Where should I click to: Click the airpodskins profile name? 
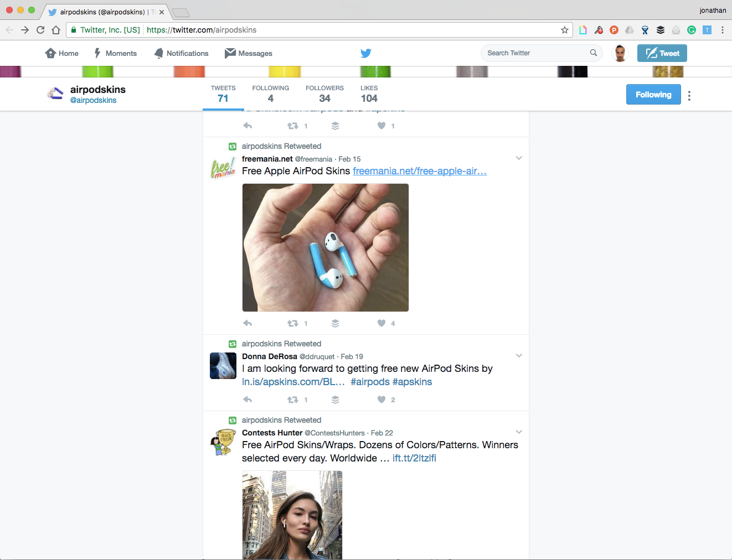(x=98, y=90)
